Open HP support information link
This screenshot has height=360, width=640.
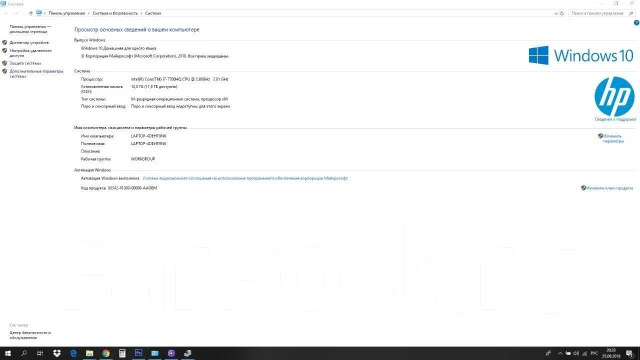(615, 119)
